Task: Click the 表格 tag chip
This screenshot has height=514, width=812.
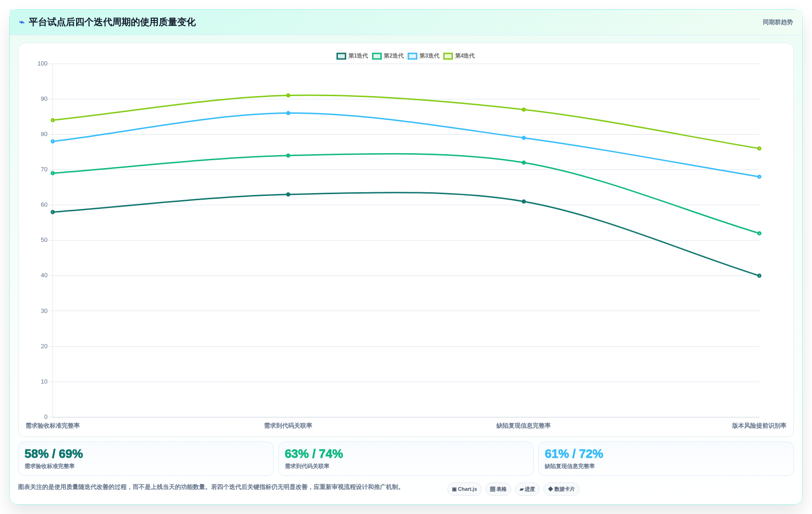Action: (x=498, y=489)
